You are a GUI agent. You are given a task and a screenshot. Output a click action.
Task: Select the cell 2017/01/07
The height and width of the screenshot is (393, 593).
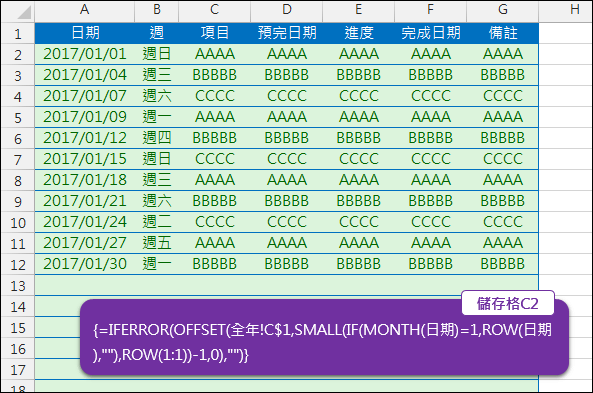[x=85, y=96]
